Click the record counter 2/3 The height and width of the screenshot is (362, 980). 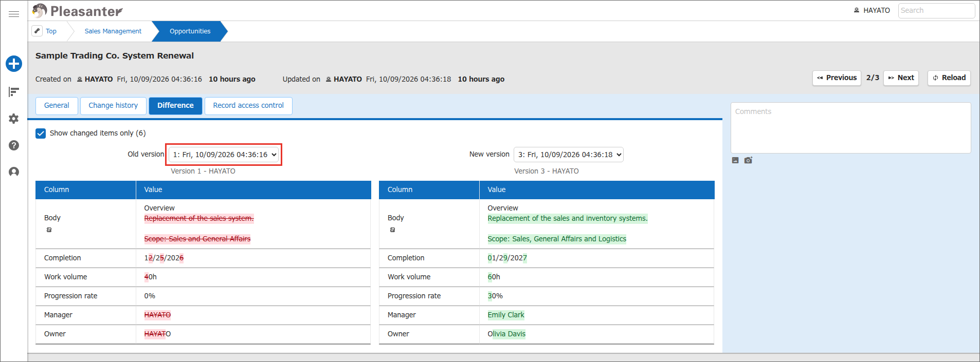[873, 78]
